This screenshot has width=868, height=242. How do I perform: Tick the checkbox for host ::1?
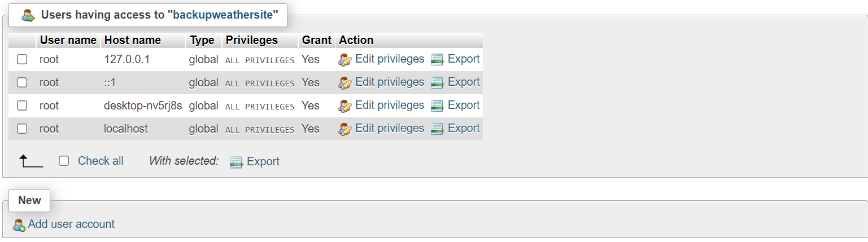click(22, 82)
